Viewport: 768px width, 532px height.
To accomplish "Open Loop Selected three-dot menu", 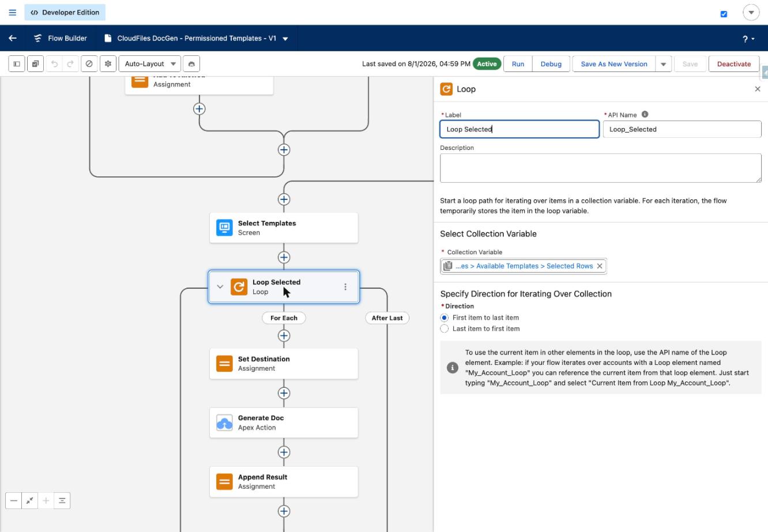I will click(345, 286).
